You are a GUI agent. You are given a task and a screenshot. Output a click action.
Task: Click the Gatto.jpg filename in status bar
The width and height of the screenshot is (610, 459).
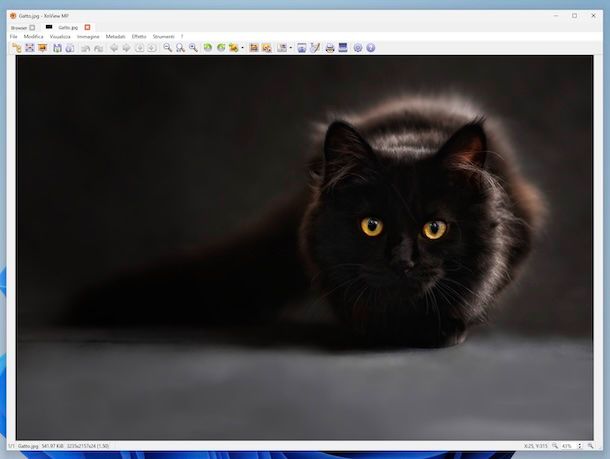point(28,446)
